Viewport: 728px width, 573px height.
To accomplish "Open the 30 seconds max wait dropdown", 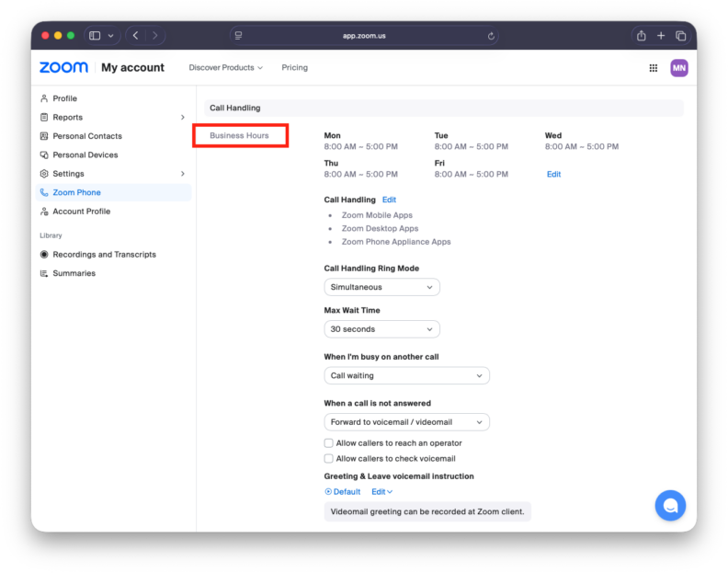I will pyautogui.click(x=381, y=329).
